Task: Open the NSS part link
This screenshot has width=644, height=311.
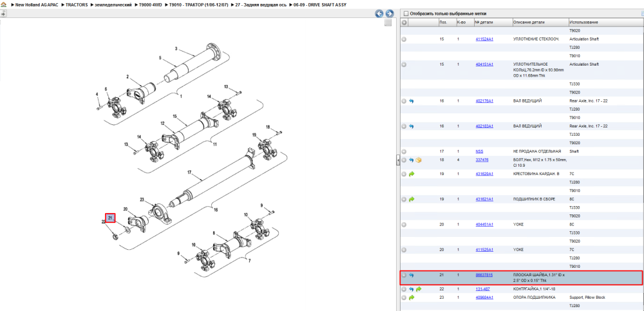Action: point(479,151)
